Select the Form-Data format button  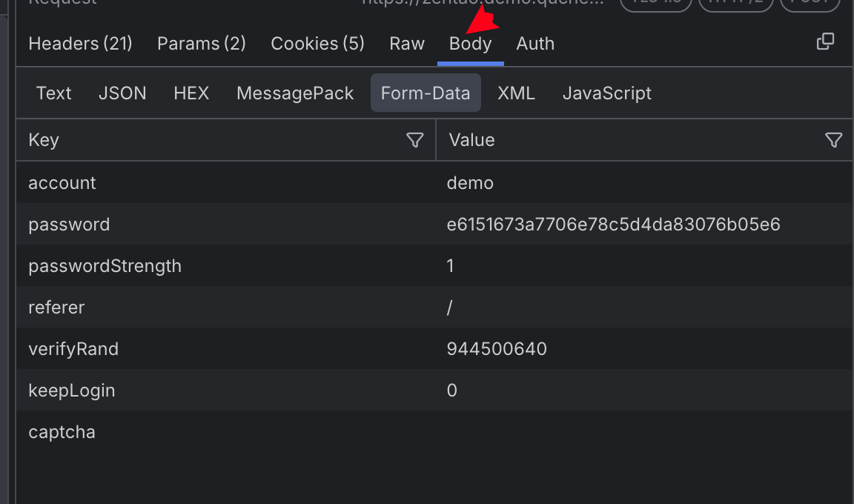(x=426, y=93)
